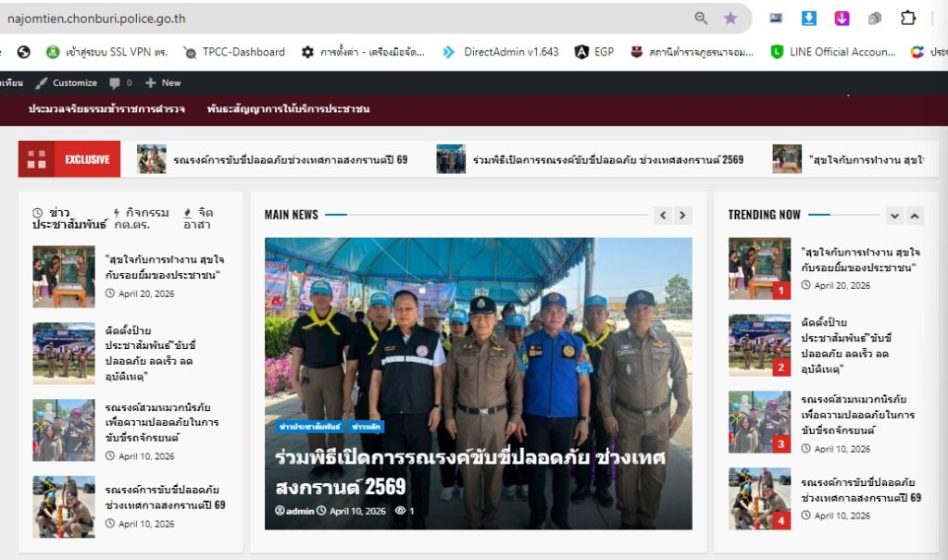Switch to กิจกรรม กต.ตร. tab
948x560 pixels.
(x=142, y=218)
